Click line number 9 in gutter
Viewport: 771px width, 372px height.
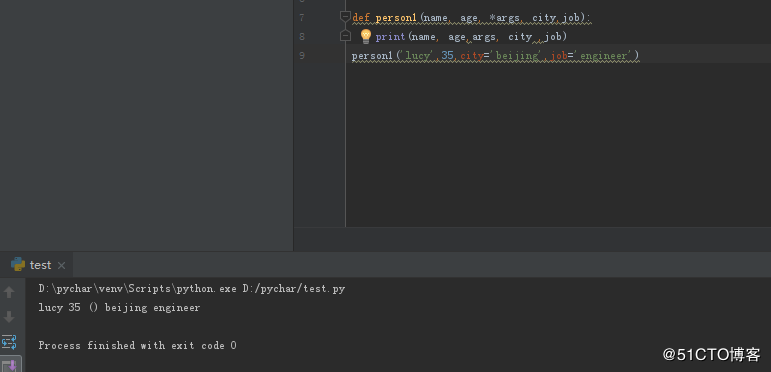[301, 56]
